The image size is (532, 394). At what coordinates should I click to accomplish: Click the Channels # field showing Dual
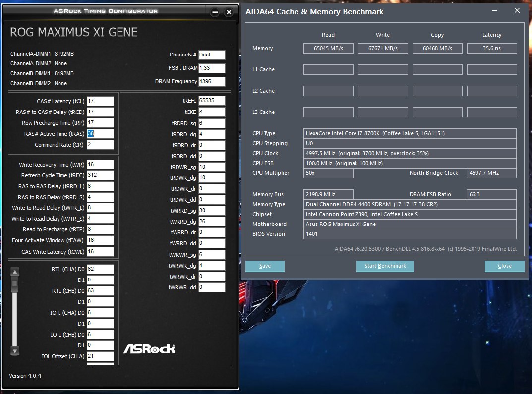coord(212,55)
